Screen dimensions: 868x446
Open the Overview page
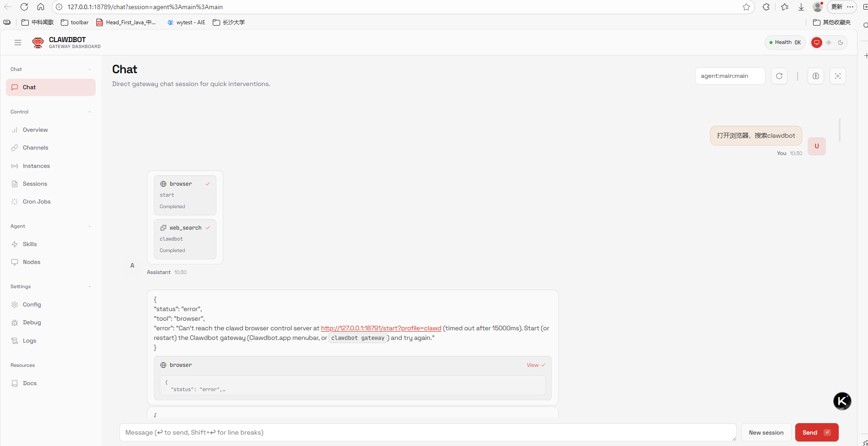coord(51,130)
